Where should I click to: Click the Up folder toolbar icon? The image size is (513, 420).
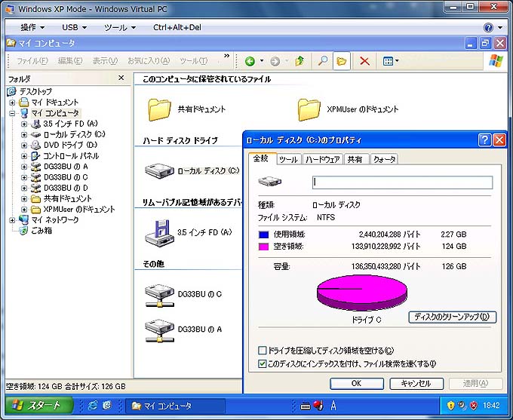pyautogui.click(x=300, y=61)
